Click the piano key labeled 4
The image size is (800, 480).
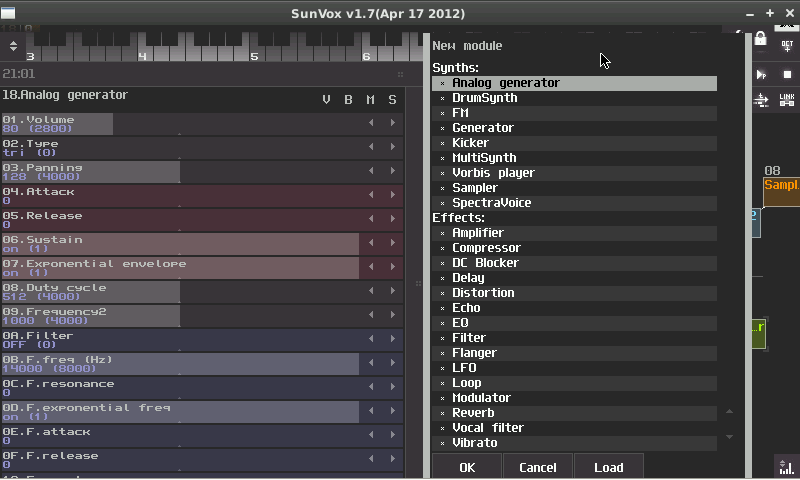pos(142,47)
